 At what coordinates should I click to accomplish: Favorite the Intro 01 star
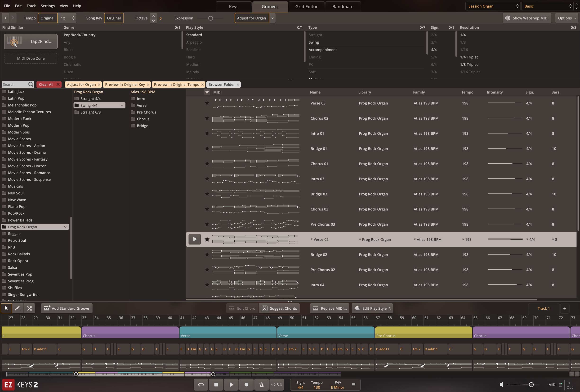pos(207,133)
